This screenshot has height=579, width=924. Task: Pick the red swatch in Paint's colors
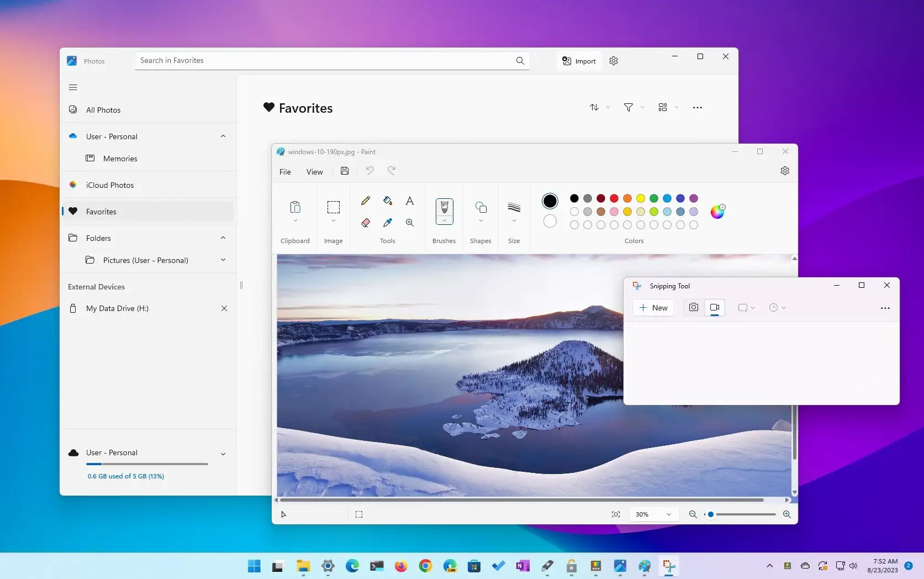[614, 198]
